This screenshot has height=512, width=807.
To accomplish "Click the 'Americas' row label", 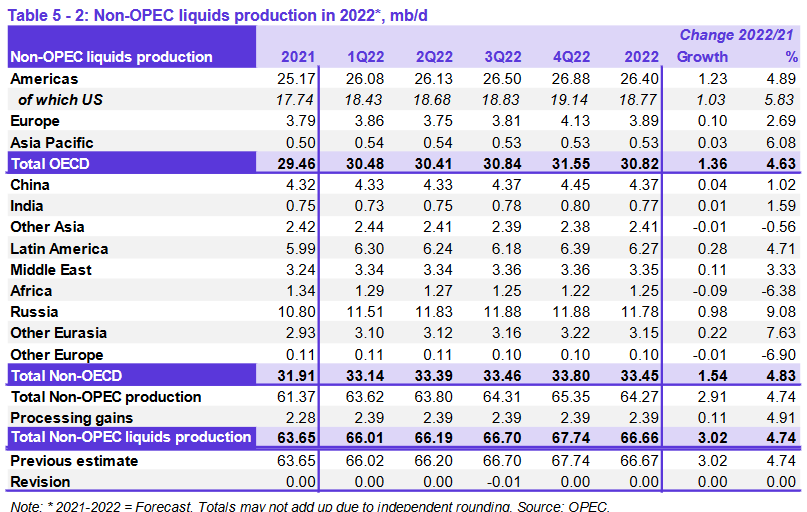I will 44,78.
